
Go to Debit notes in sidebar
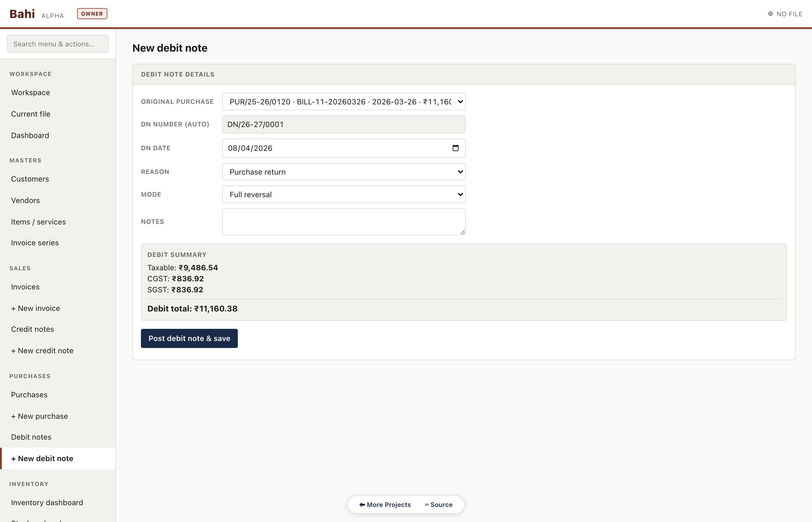tap(31, 437)
